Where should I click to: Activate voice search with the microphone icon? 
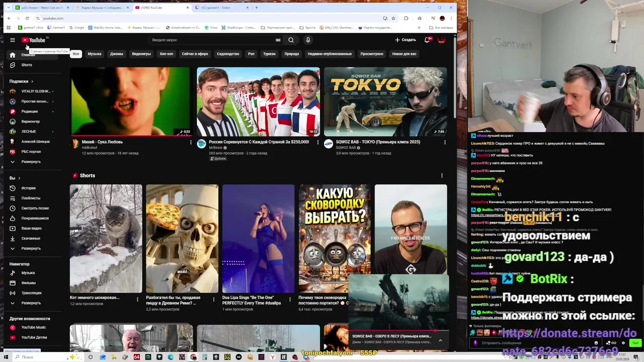[x=308, y=40]
